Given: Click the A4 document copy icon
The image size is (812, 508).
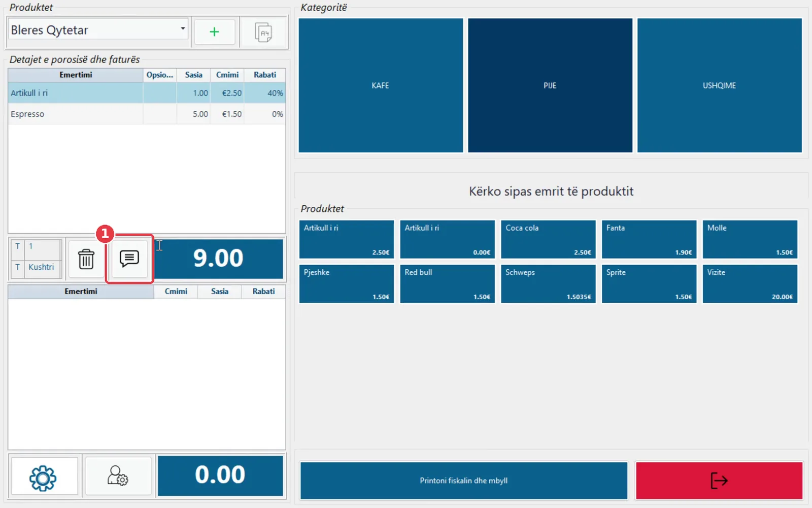Looking at the screenshot, I should point(263,32).
